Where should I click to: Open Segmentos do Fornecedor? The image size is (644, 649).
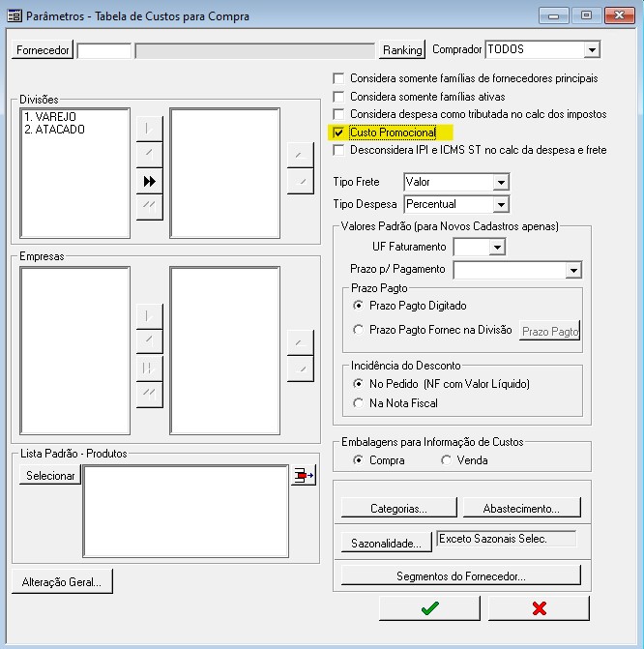coord(461,575)
